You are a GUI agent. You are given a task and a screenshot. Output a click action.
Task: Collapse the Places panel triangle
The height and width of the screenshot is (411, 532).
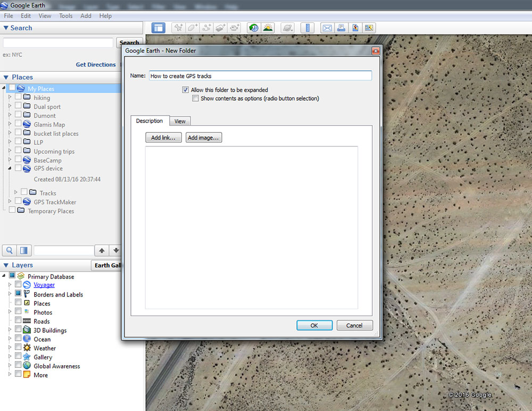pos(6,77)
